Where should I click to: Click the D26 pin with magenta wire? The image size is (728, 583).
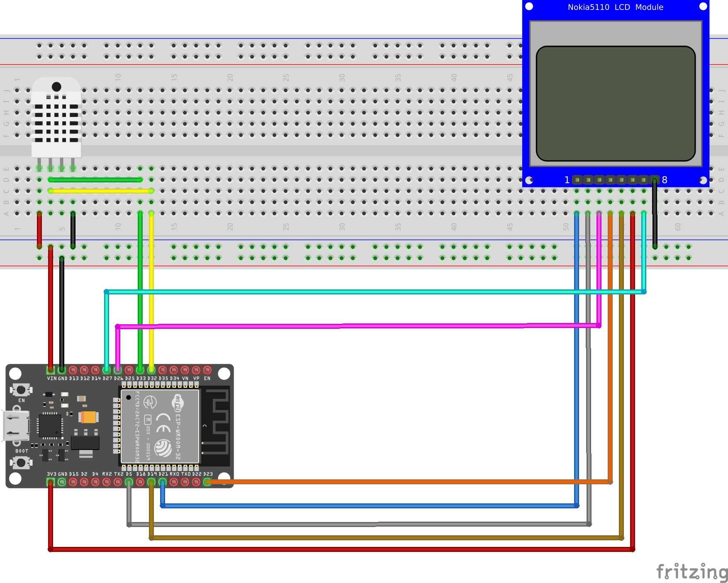pos(118,369)
